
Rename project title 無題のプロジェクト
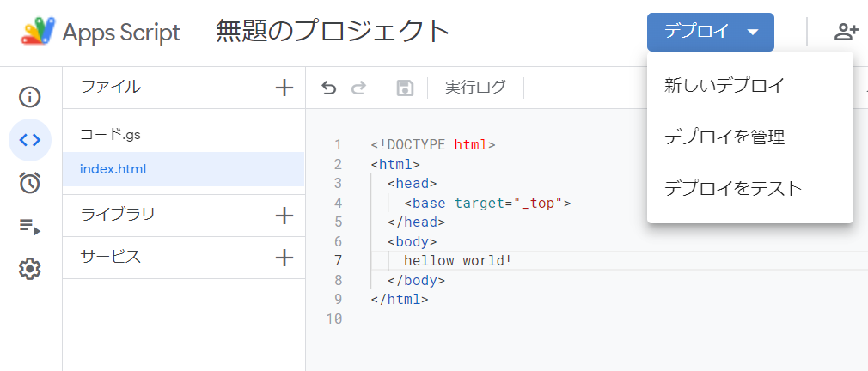333,33
